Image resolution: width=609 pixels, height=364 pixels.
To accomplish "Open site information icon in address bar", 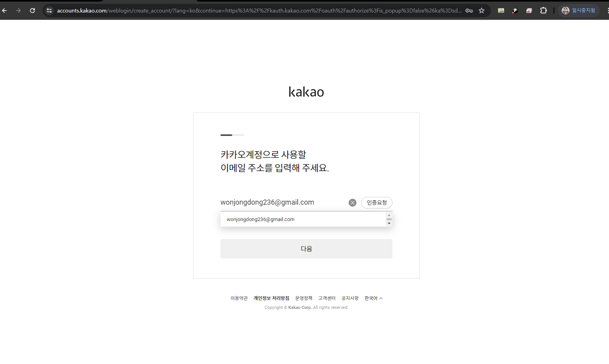I will coord(49,11).
